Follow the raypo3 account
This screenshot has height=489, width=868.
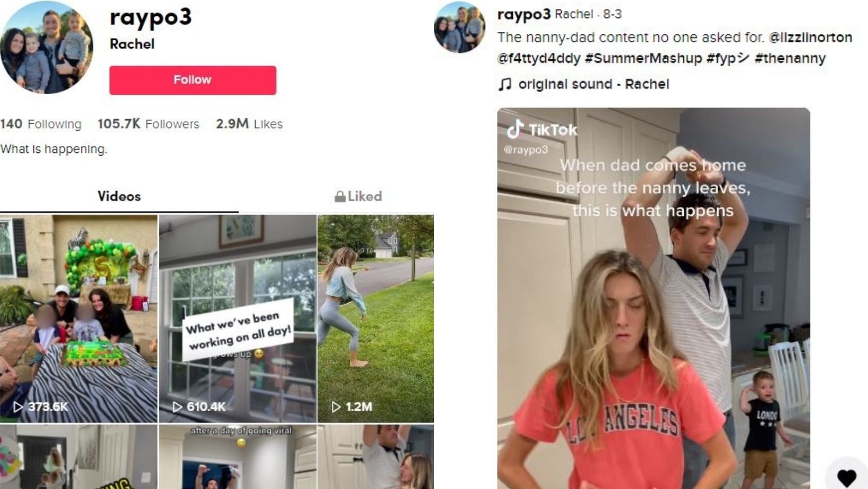click(193, 80)
